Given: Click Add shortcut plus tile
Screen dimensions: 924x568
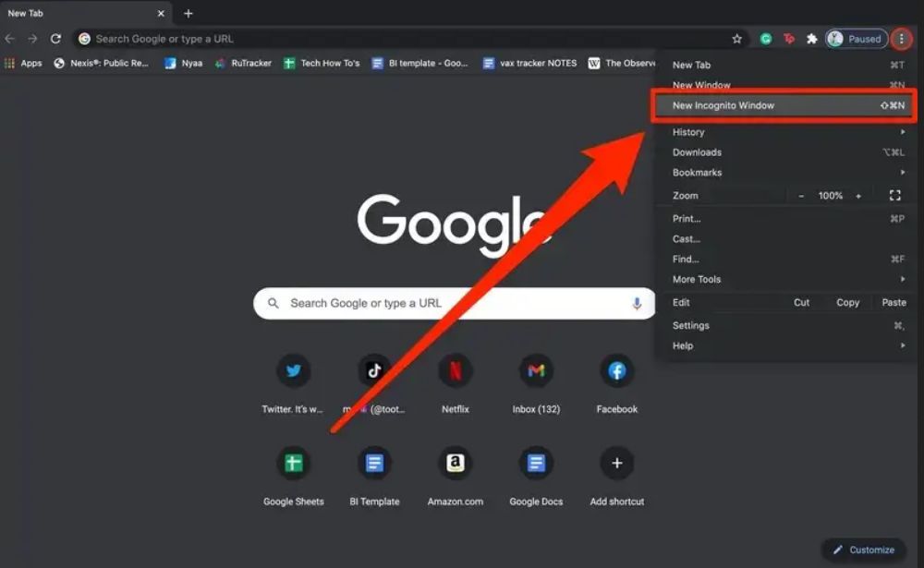Looking at the screenshot, I should point(616,476).
